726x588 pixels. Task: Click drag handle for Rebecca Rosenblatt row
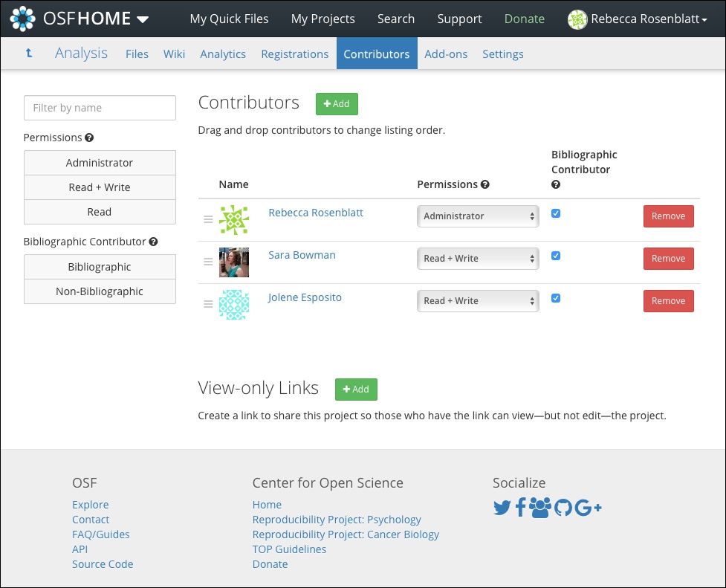coord(208,219)
